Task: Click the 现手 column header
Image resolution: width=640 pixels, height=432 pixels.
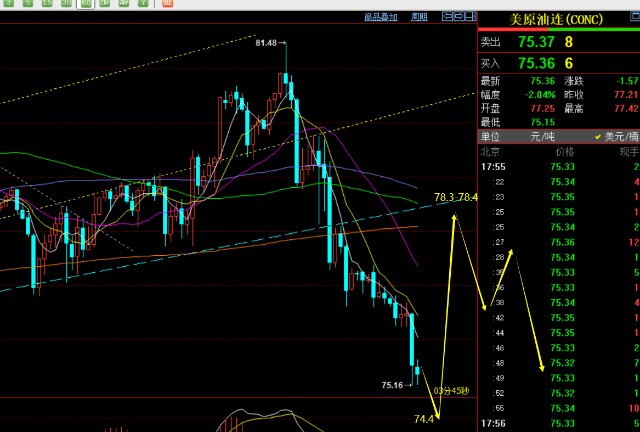Action: pos(627,151)
